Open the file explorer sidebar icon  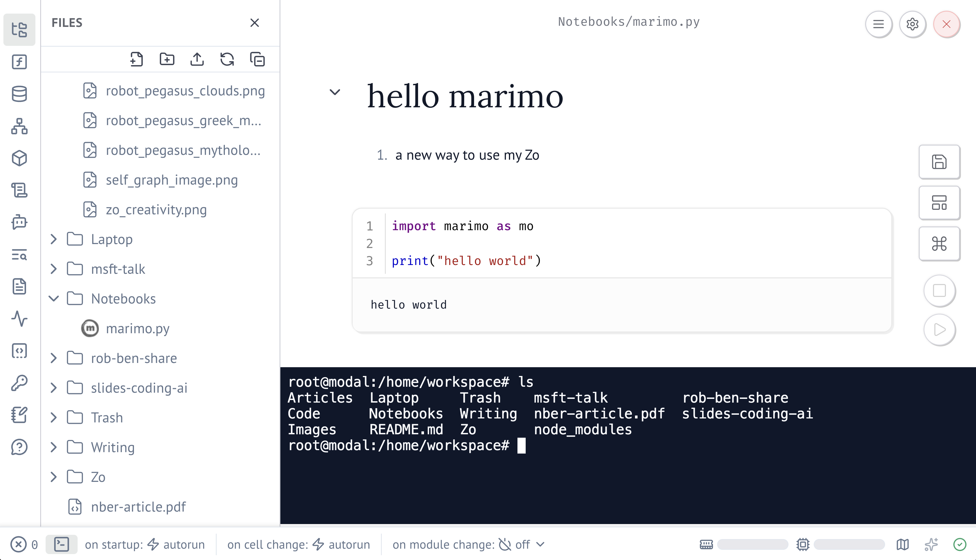point(19,30)
